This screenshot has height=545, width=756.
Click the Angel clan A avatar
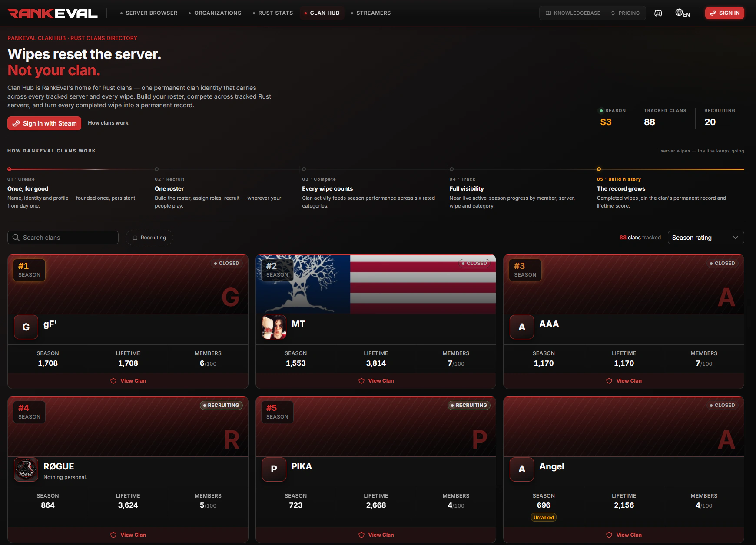coord(522,469)
